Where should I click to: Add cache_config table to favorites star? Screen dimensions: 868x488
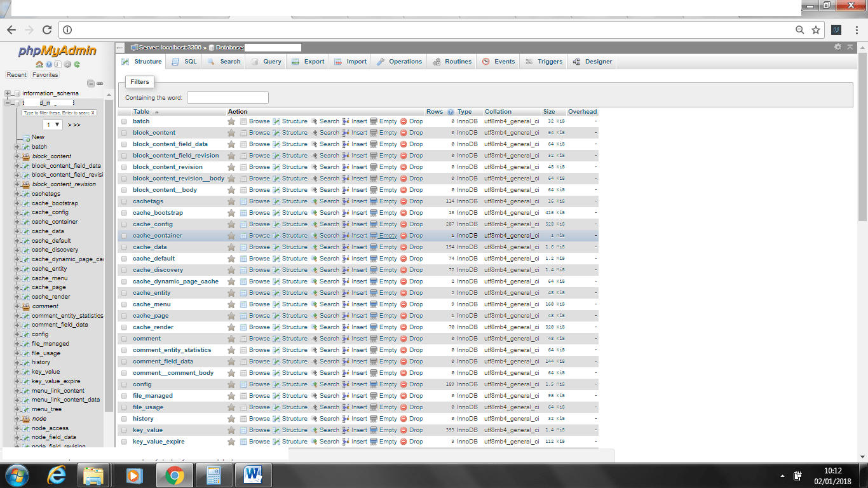pos(231,224)
